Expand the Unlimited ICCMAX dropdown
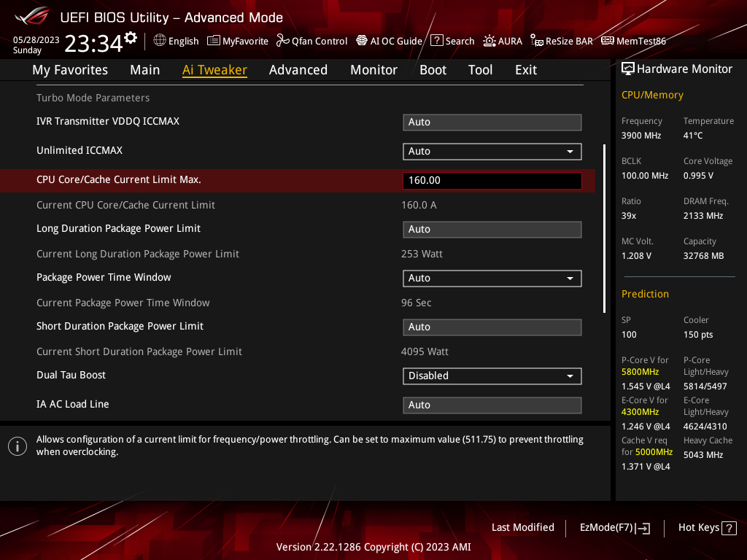Screen dimensions: 747x560 pos(492,151)
